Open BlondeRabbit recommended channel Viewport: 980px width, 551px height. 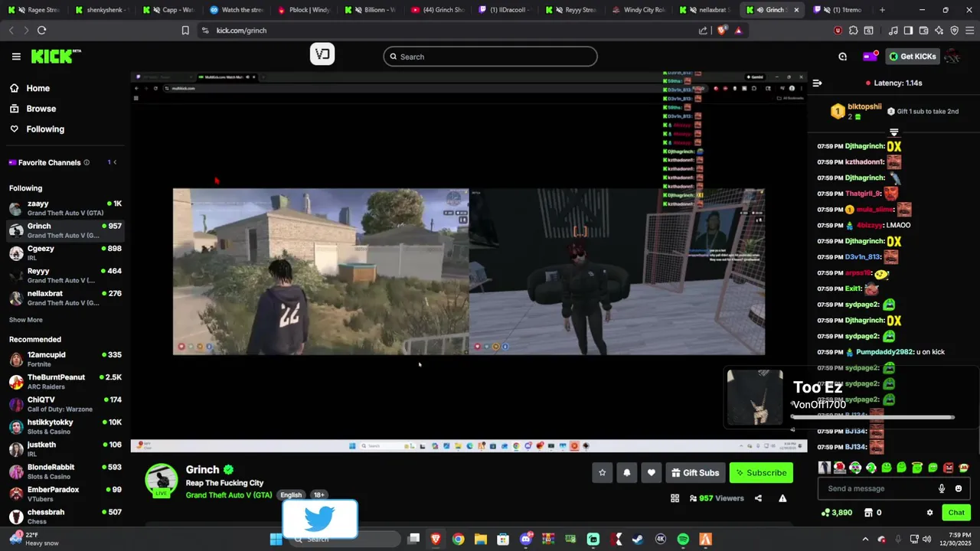click(x=65, y=471)
